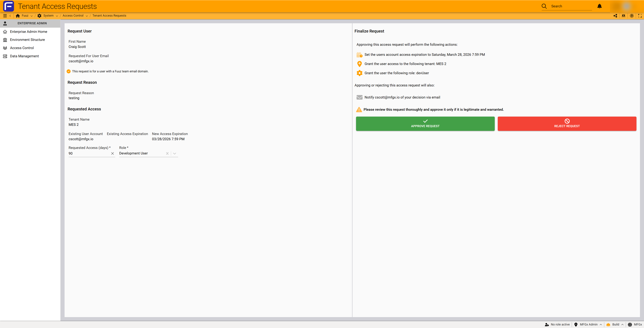Click the Build hard hat icon

point(608,324)
